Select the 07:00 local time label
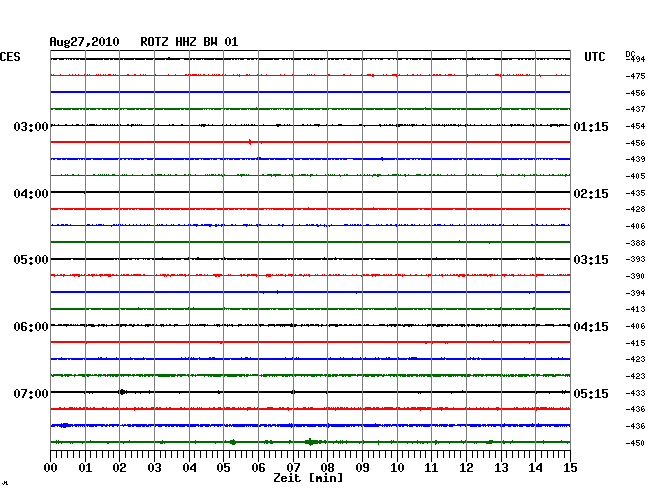 click(31, 393)
